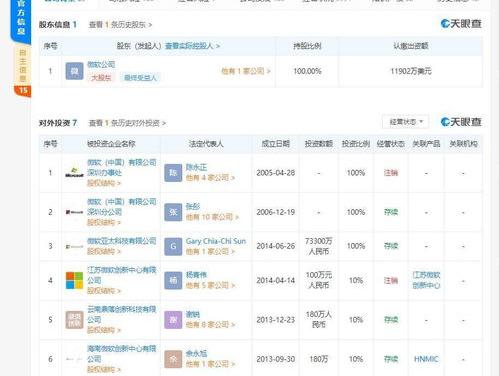The height and width of the screenshot is (376, 499).
Task: Click 他有1家公司 in investment row 6
Action: tap(210, 364)
